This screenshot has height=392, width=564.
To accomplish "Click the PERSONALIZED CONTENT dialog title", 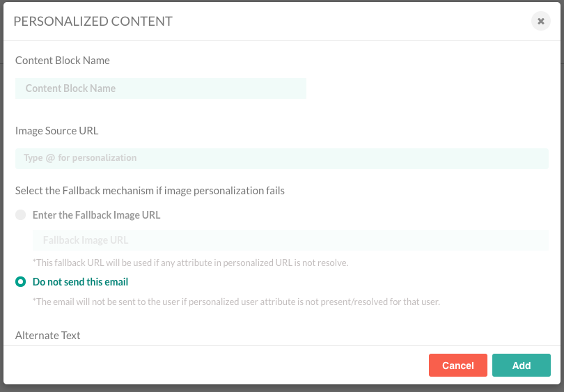I will (93, 21).
